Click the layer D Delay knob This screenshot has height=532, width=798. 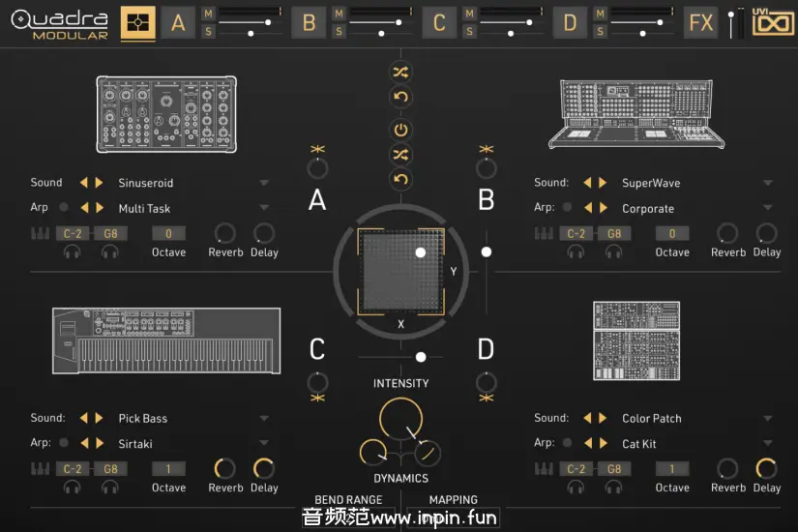766,469
